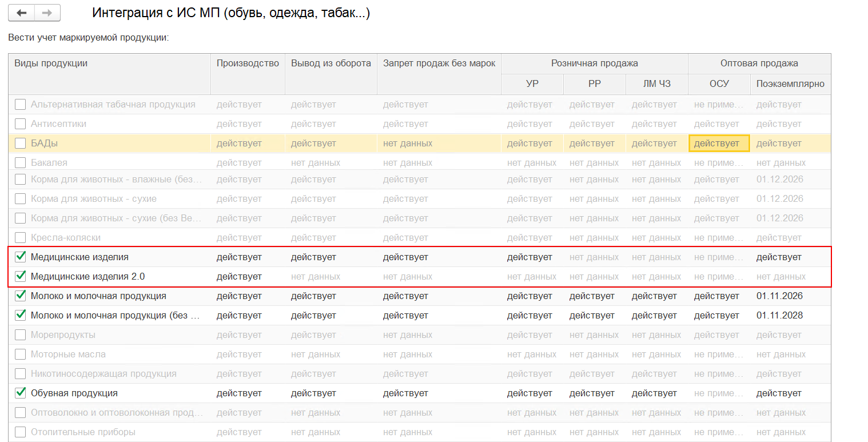Click the ОСУ column header
The height and width of the screenshot is (442, 868).
(719, 84)
